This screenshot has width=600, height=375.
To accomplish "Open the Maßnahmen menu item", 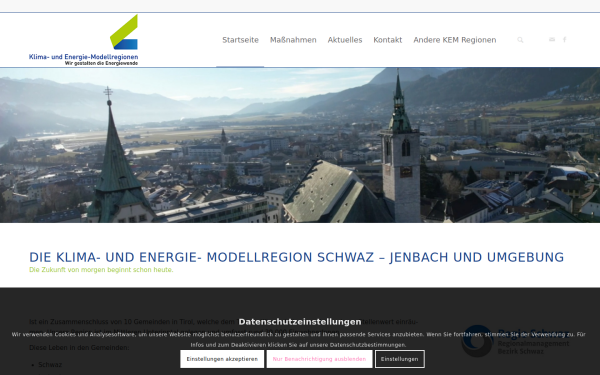I will coord(293,40).
